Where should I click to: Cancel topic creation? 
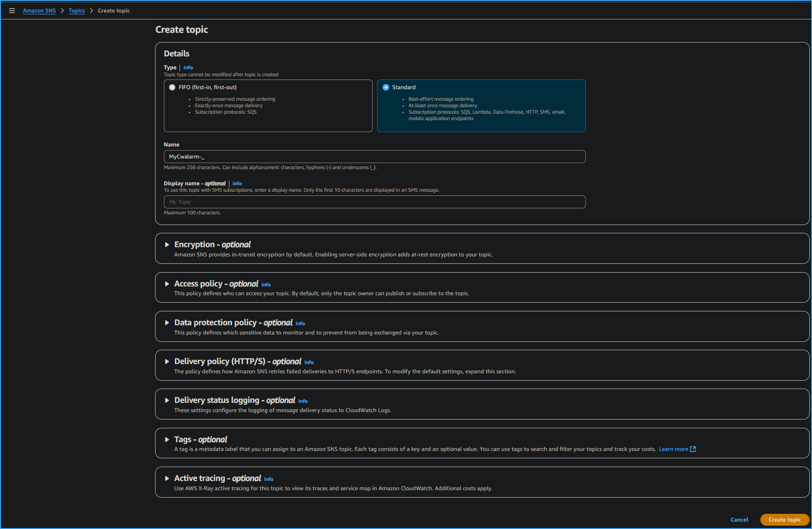[739, 520]
